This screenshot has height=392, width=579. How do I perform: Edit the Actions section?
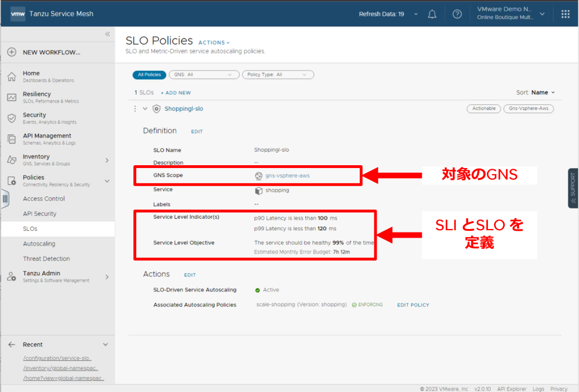190,275
